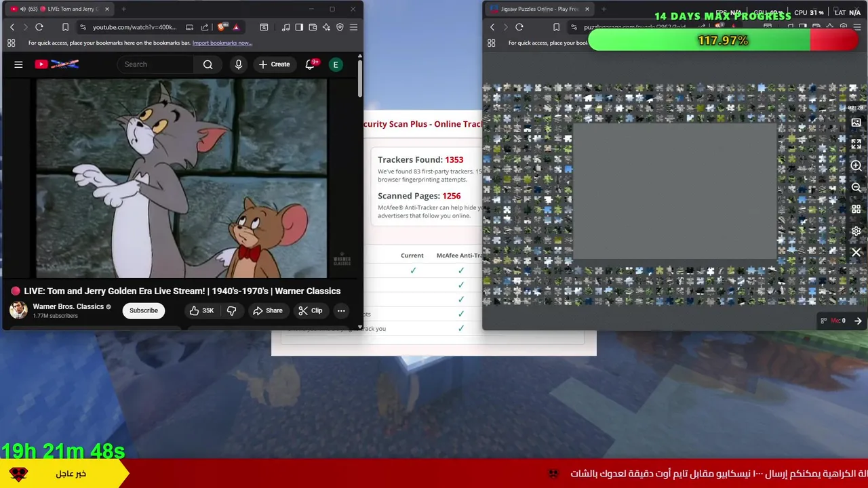Click the Scanned Pages 1256 text
Image resolution: width=868 pixels, height=488 pixels.
(x=419, y=196)
